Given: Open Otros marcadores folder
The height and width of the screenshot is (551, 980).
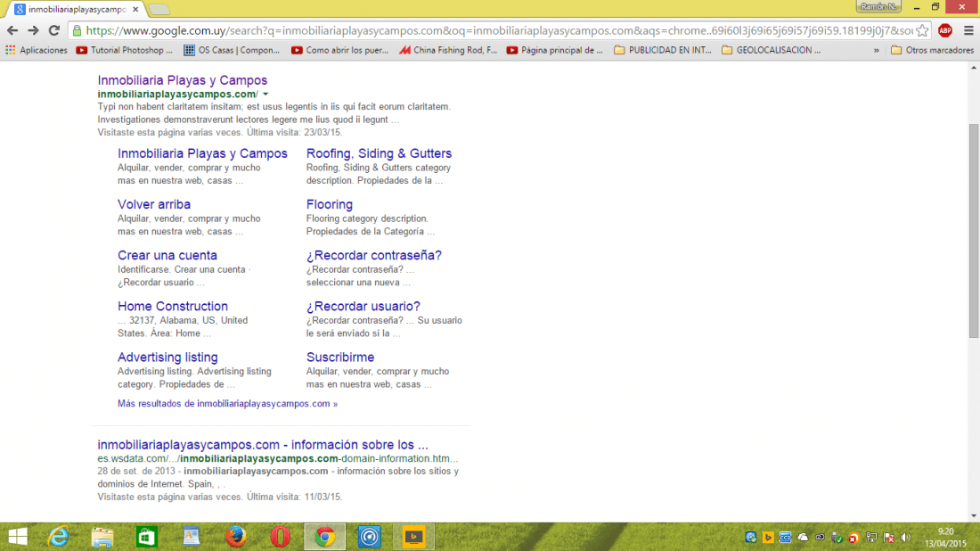Looking at the screenshot, I should click(932, 50).
